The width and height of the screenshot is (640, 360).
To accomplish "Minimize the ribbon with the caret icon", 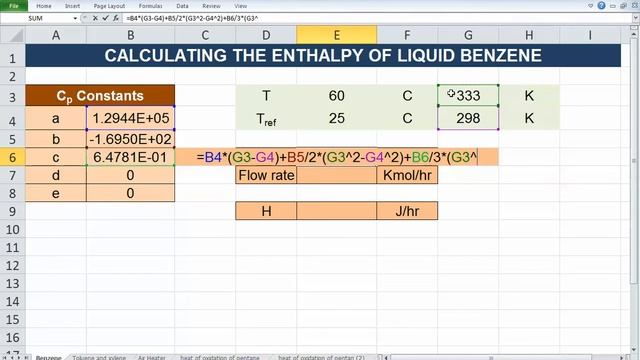I will tap(590, 6).
